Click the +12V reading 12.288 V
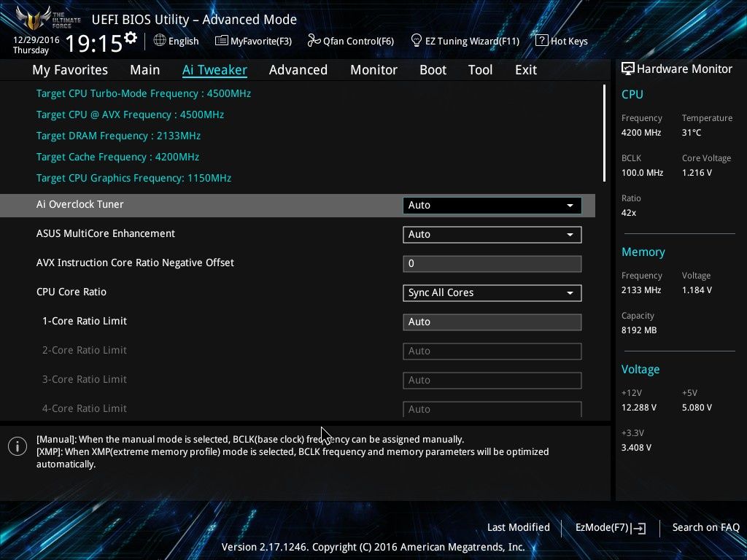747x560 pixels. pos(639,408)
